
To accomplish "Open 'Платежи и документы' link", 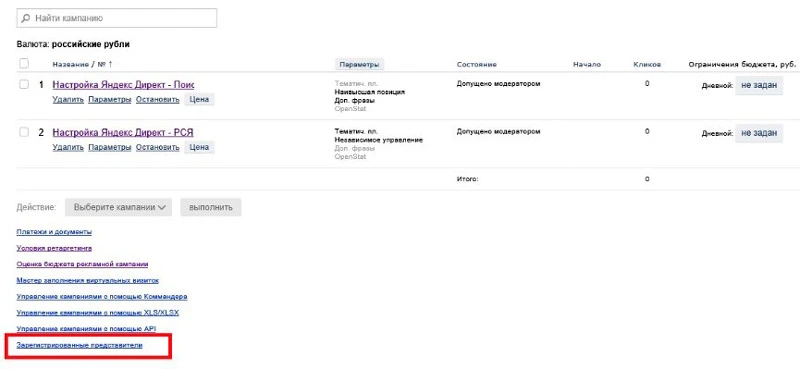I will tap(54, 232).
